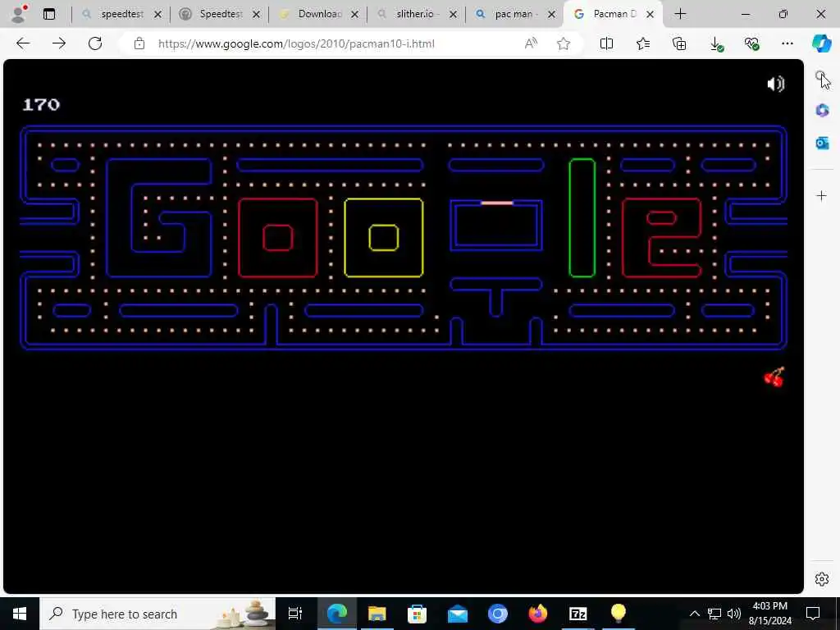Close the speedtest search tab

[157, 15]
